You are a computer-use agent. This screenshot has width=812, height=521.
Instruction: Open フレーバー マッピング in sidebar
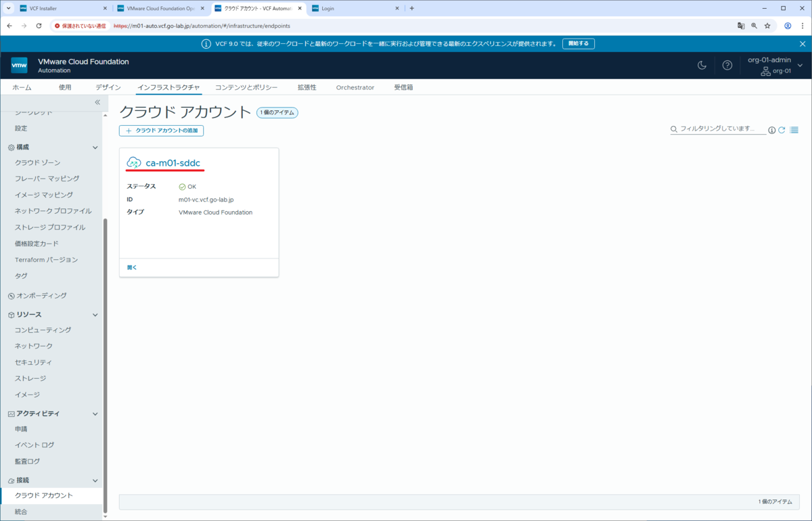[x=47, y=179]
